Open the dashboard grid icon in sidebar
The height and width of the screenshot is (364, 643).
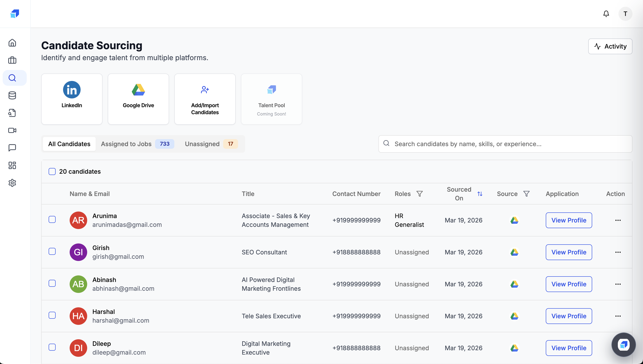click(x=12, y=165)
